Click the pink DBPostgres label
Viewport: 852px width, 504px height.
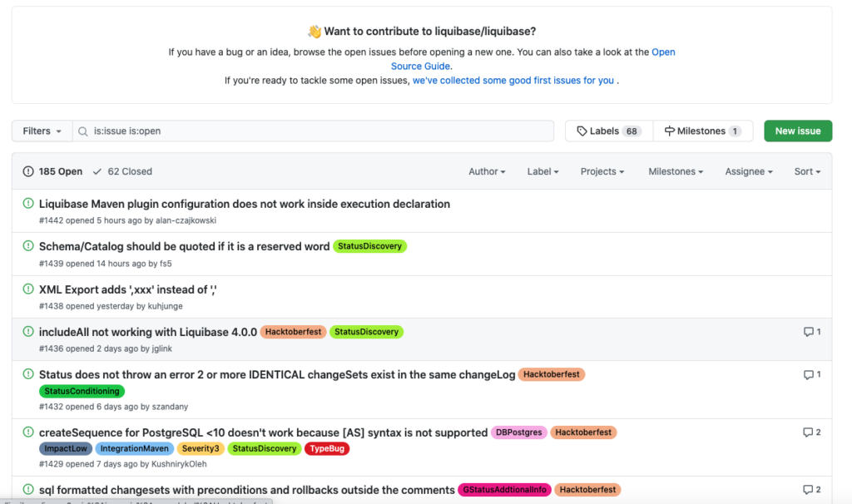pyautogui.click(x=519, y=432)
